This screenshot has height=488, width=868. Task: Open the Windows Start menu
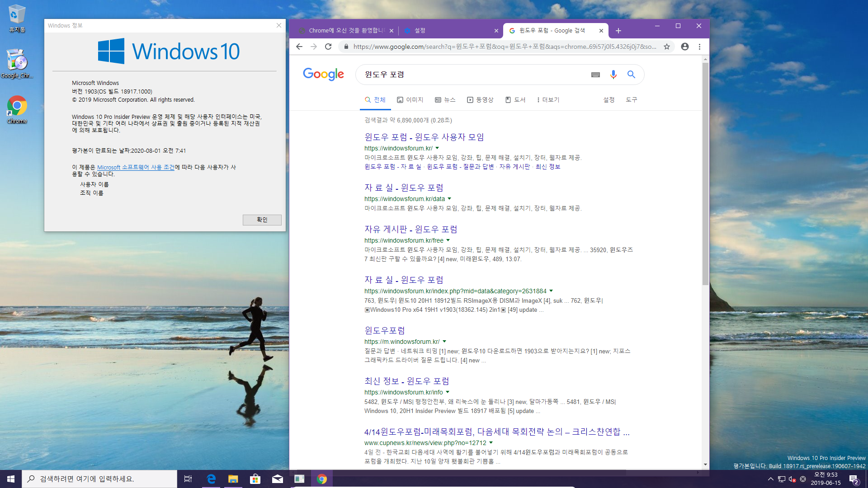tap(11, 479)
